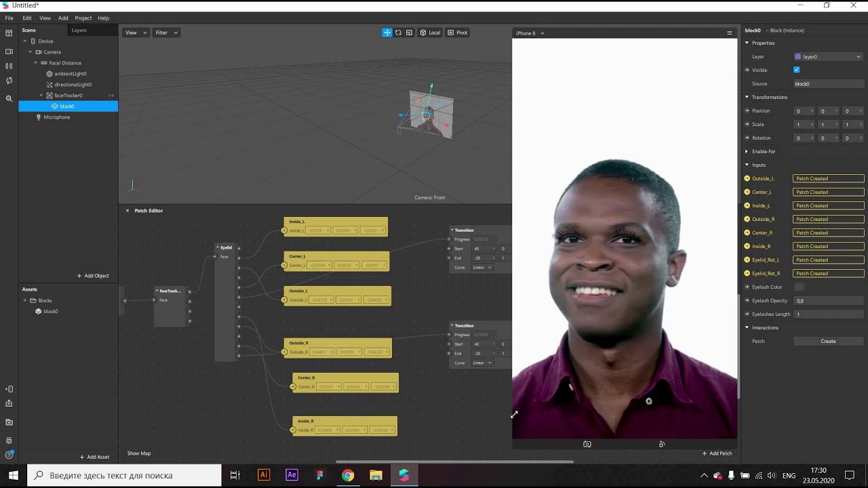Open the iPhone 8 device dropdown

click(x=530, y=33)
